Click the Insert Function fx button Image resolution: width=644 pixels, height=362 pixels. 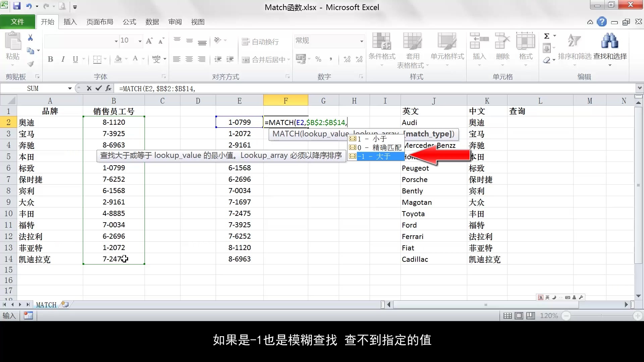108,88
